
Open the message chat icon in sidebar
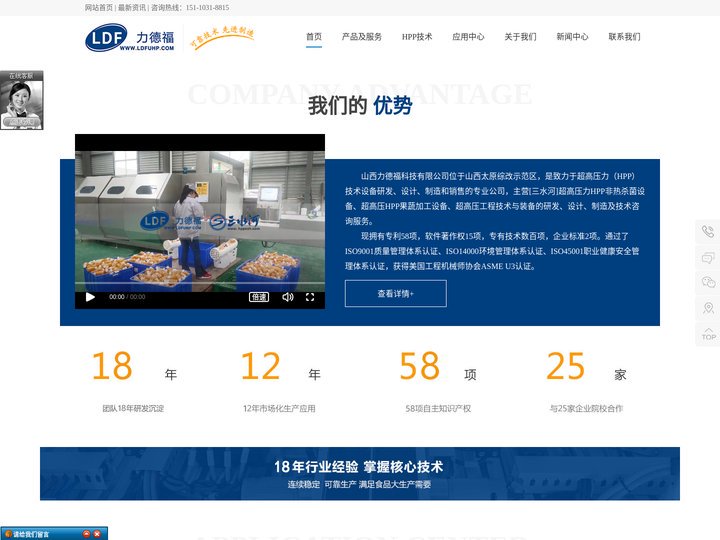tap(708, 258)
